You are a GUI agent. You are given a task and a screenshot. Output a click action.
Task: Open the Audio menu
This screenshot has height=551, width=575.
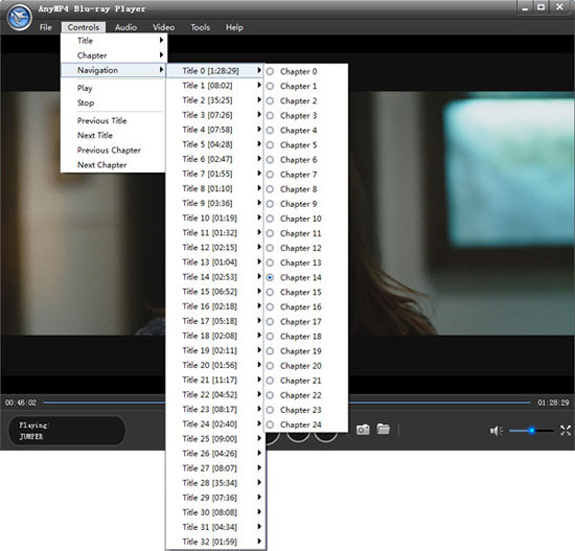(126, 27)
